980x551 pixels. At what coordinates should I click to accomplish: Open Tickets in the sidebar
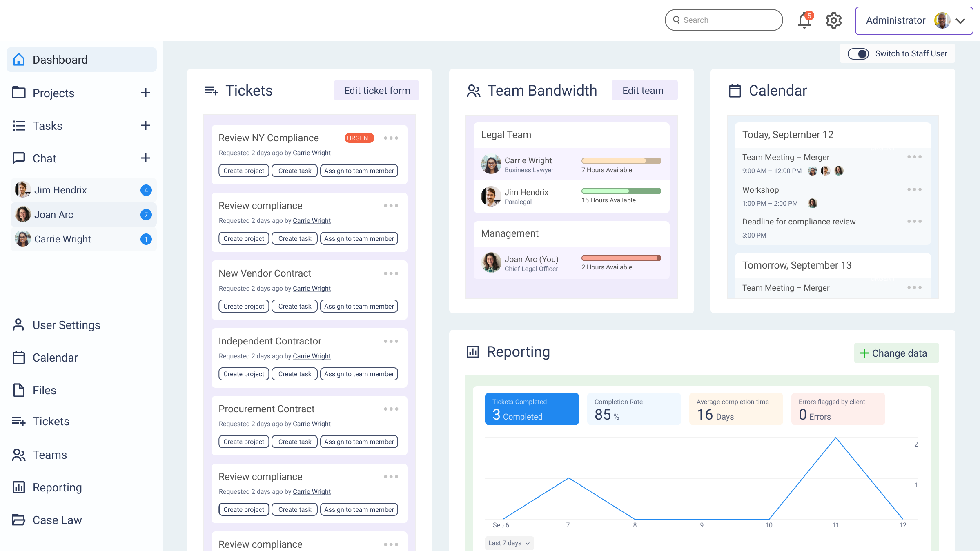pyautogui.click(x=51, y=421)
